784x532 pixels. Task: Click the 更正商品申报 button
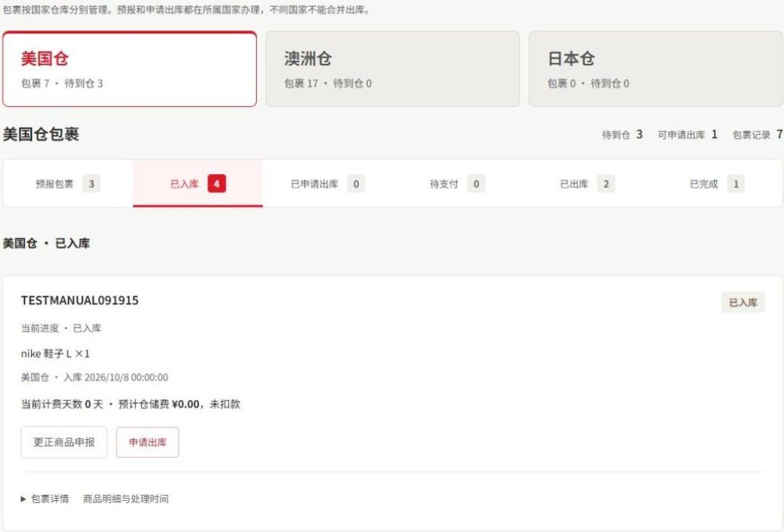tap(64, 442)
